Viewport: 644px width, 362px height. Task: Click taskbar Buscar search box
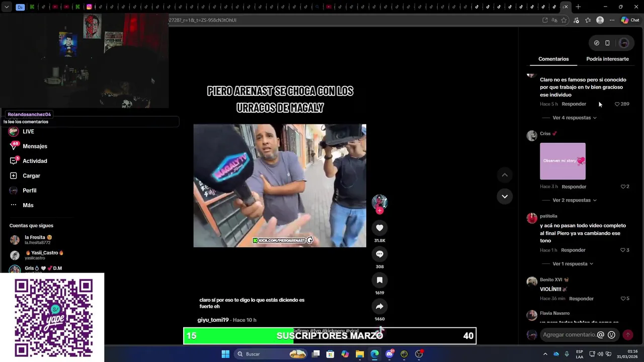tap(272, 354)
